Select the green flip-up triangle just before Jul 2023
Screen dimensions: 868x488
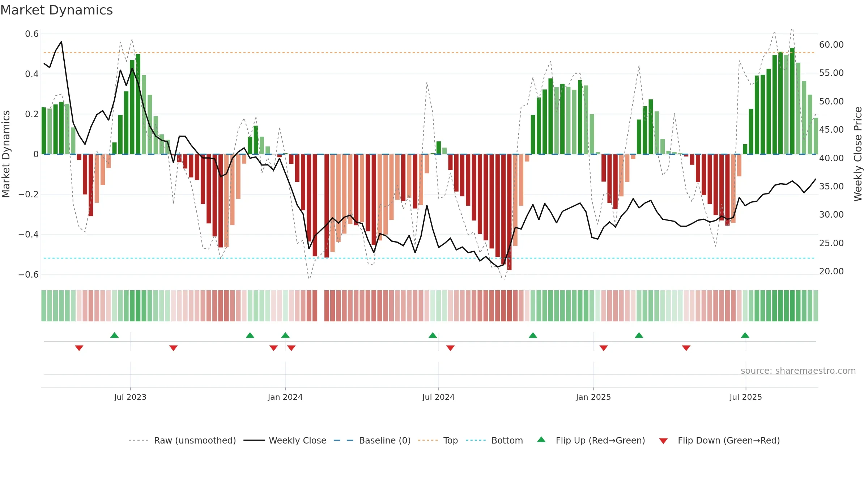coord(114,335)
